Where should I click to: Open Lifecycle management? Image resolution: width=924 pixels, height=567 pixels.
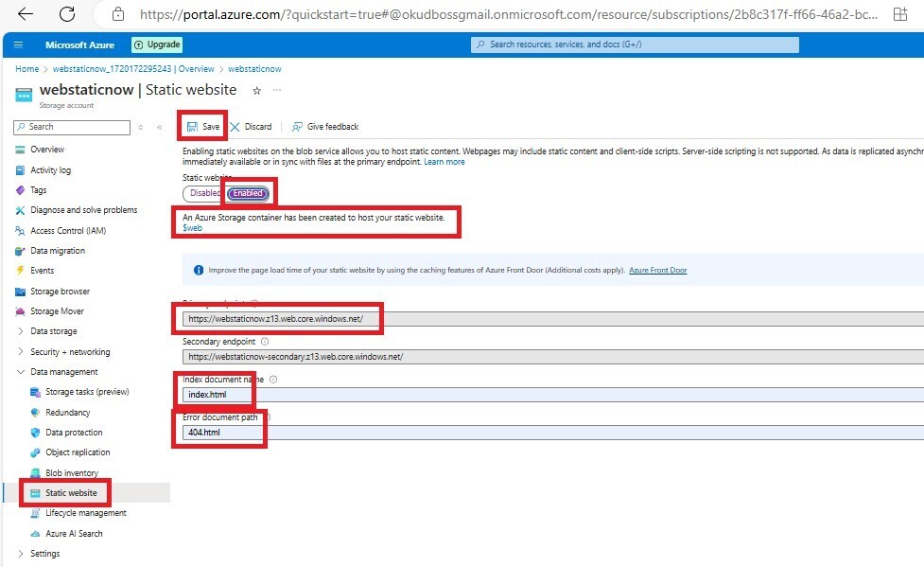(x=86, y=513)
